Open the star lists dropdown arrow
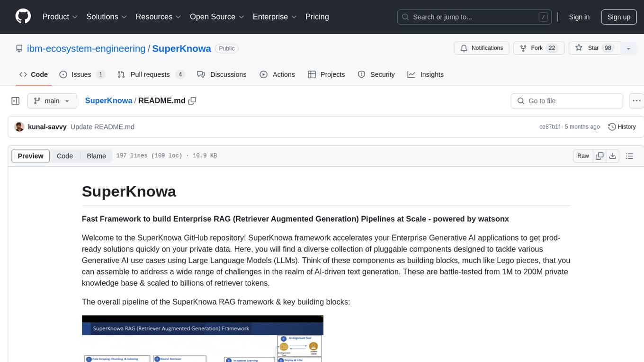This screenshot has height=362, width=644. tap(628, 48)
